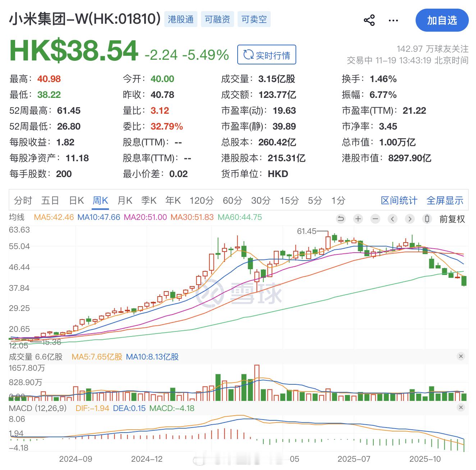Choose the 15分 interval tab
476x470 pixels.
point(289,200)
